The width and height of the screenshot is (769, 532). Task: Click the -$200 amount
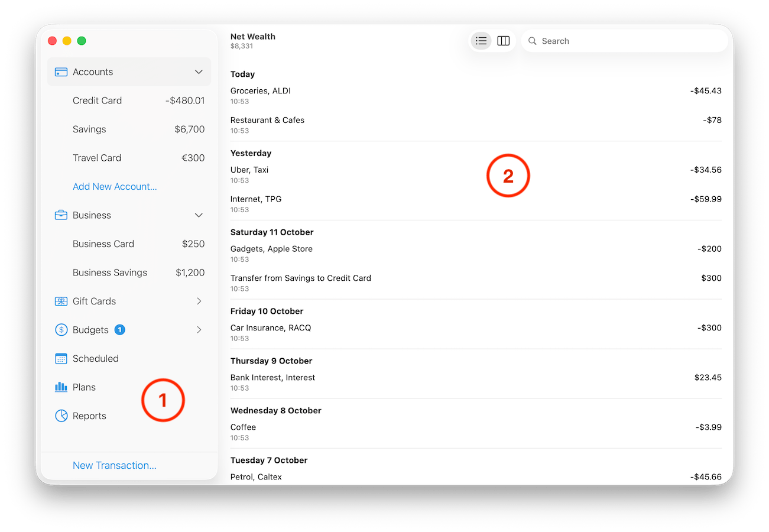click(709, 249)
